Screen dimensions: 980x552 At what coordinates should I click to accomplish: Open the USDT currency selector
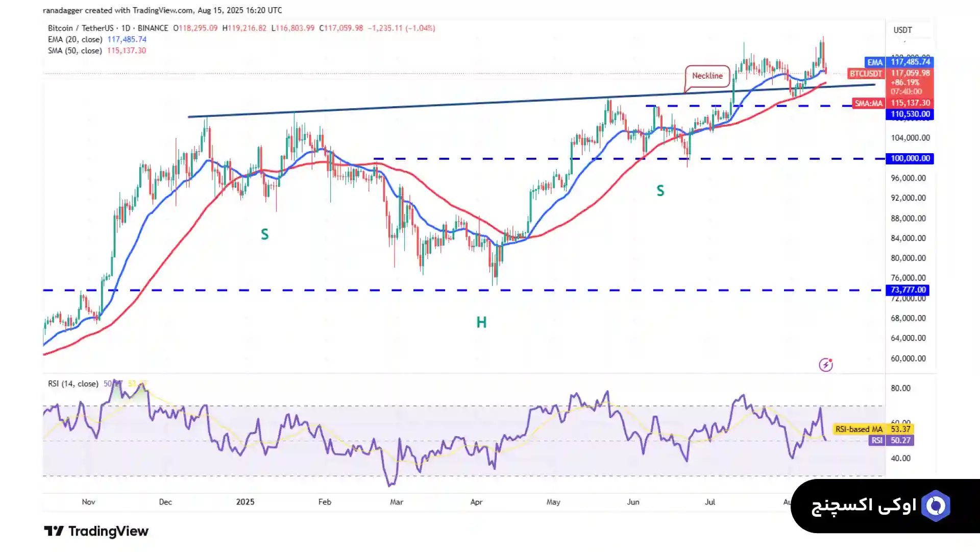pyautogui.click(x=902, y=30)
